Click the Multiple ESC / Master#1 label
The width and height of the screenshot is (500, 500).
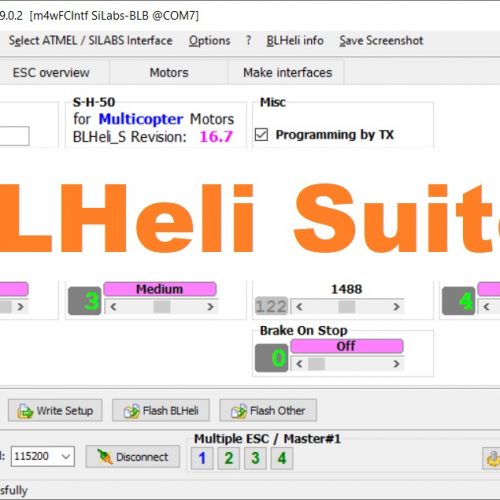point(267,439)
